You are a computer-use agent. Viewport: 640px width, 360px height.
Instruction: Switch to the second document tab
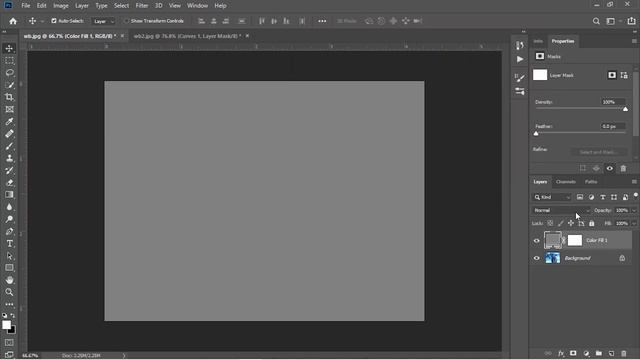click(x=187, y=36)
